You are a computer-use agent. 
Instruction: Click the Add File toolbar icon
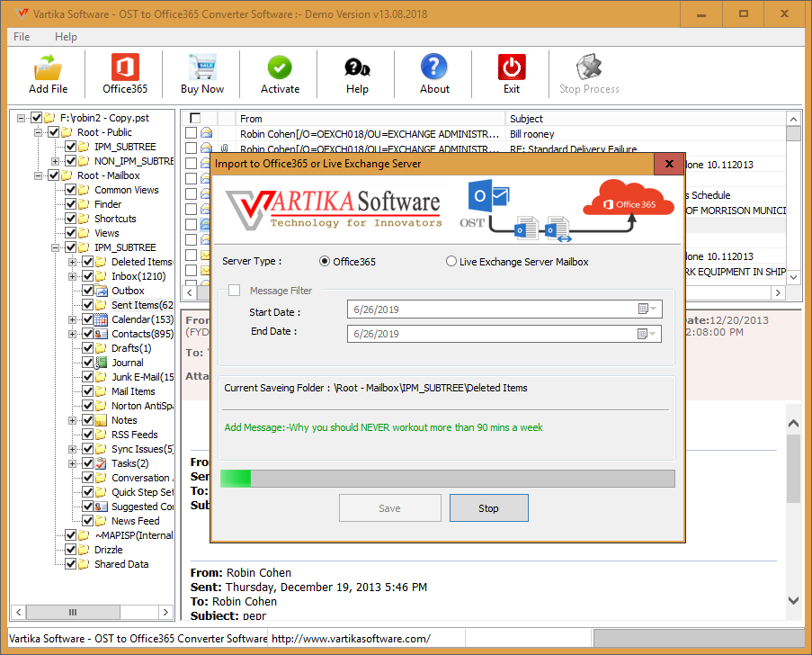pos(48,67)
